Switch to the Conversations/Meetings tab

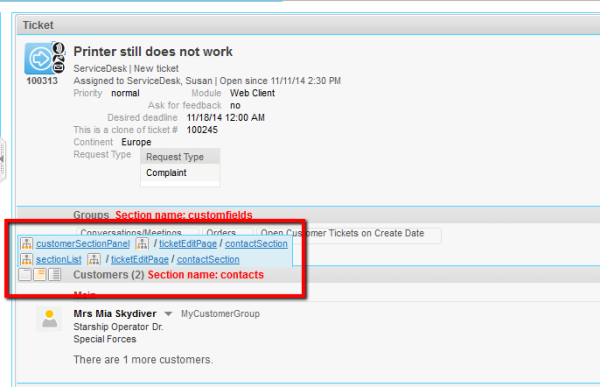pyautogui.click(x=138, y=232)
